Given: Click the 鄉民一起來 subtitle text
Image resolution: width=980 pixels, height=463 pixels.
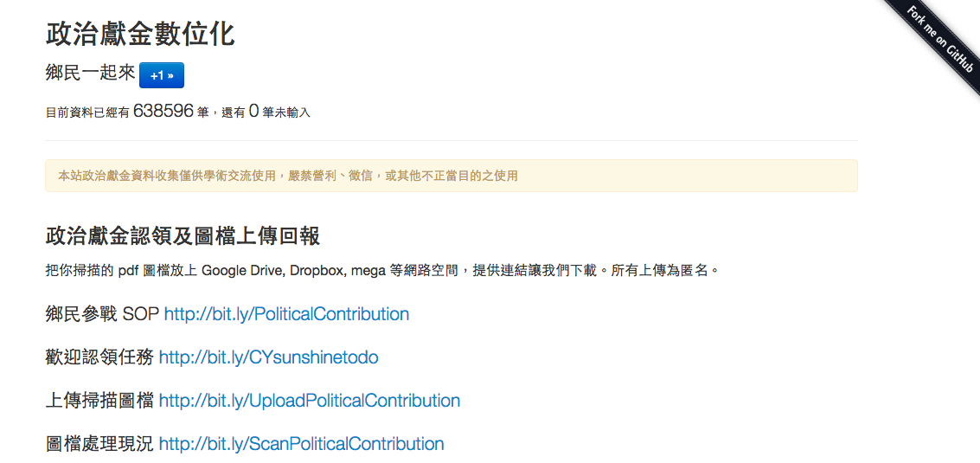Looking at the screenshot, I should coord(90,74).
